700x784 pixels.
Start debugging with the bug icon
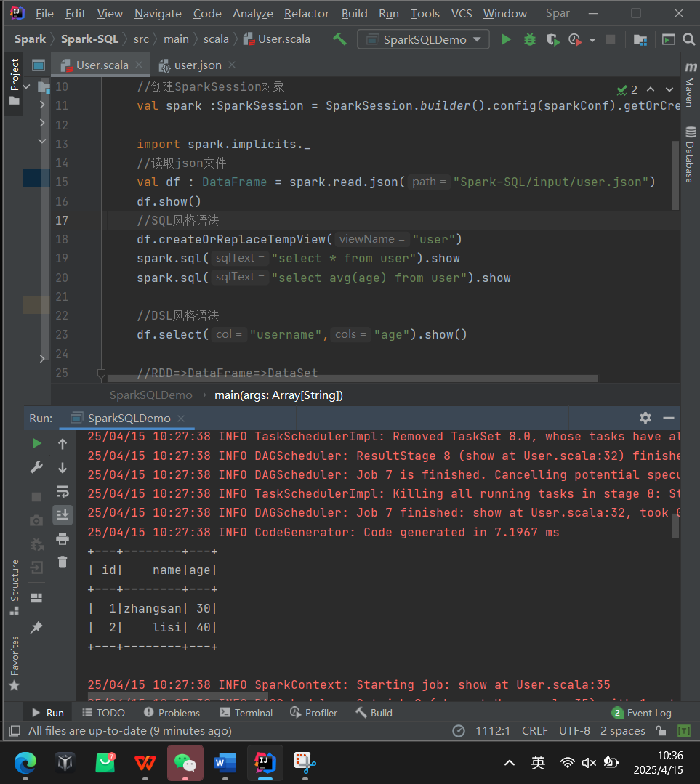[529, 39]
